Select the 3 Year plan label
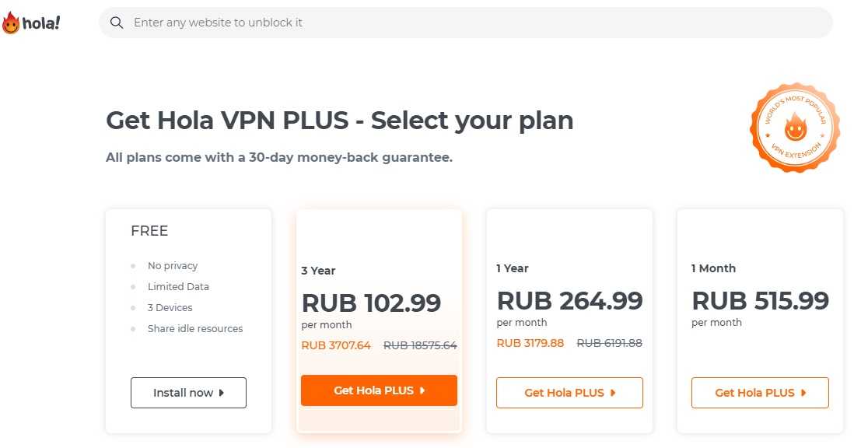The height and width of the screenshot is (448, 868). click(x=319, y=271)
